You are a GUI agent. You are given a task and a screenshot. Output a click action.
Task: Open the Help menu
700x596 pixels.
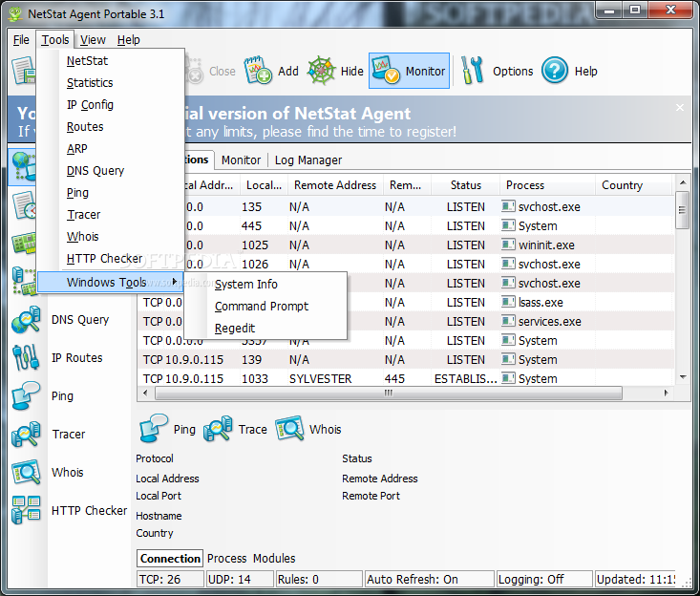click(x=129, y=40)
